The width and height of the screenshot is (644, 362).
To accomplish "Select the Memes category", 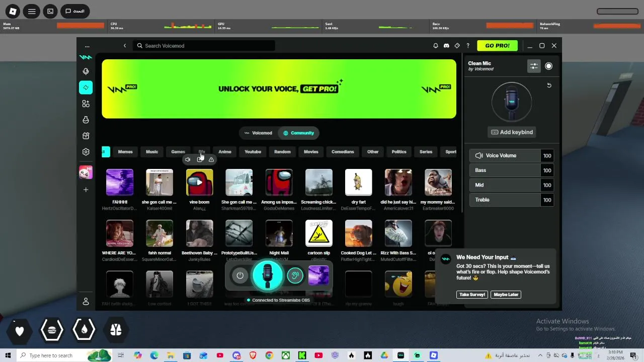I will coord(125,152).
